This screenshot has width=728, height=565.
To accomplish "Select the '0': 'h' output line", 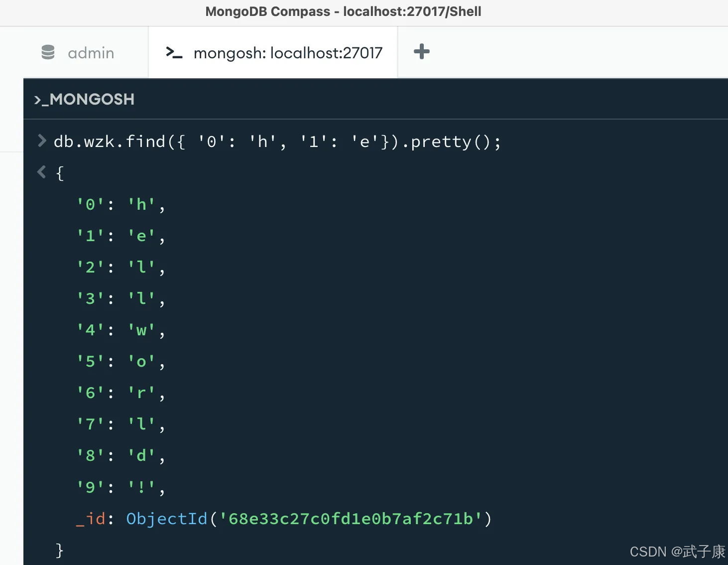I will [121, 205].
